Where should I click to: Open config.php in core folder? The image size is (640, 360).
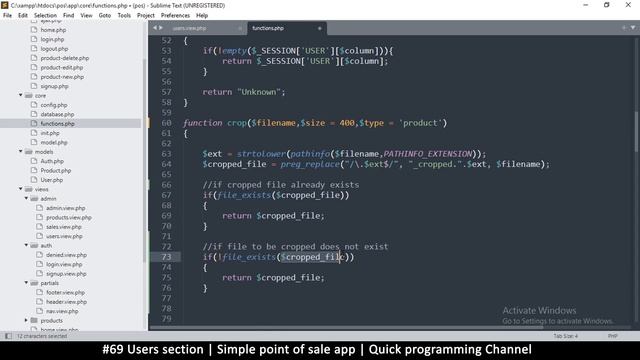(54, 105)
